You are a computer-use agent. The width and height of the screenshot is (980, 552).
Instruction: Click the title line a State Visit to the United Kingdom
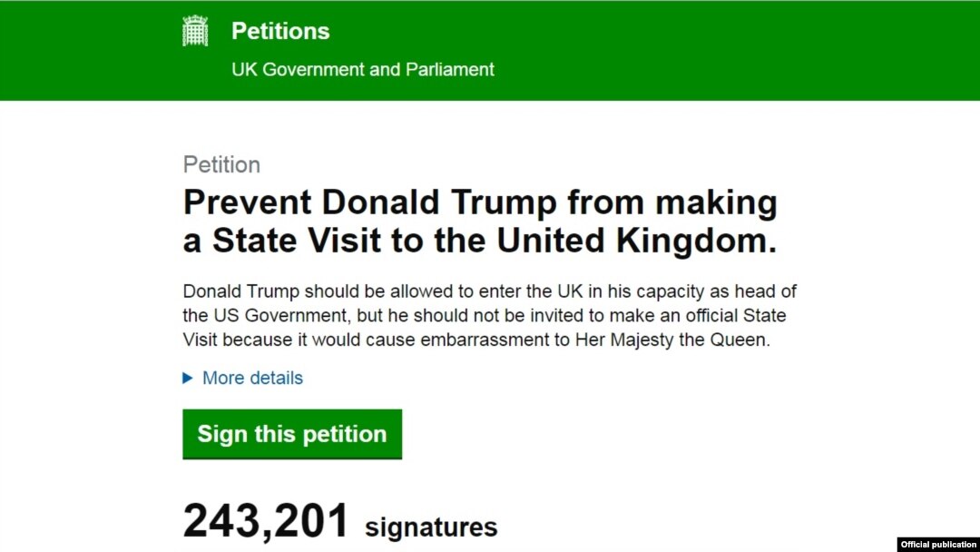[480, 241]
